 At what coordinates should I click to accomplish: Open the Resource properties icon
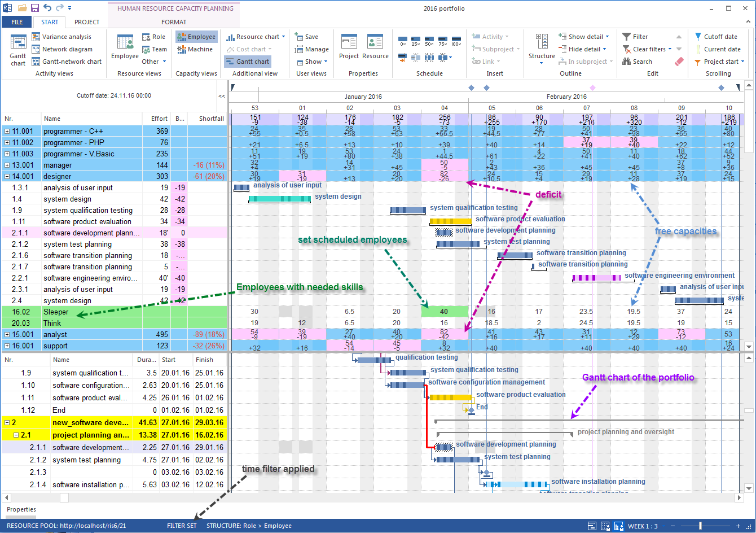tap(375, 47)
